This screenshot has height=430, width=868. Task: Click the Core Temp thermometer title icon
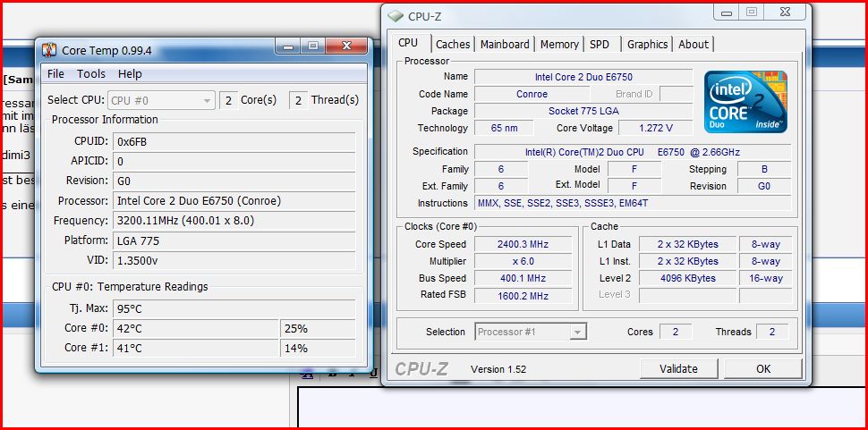coord(49,50)
